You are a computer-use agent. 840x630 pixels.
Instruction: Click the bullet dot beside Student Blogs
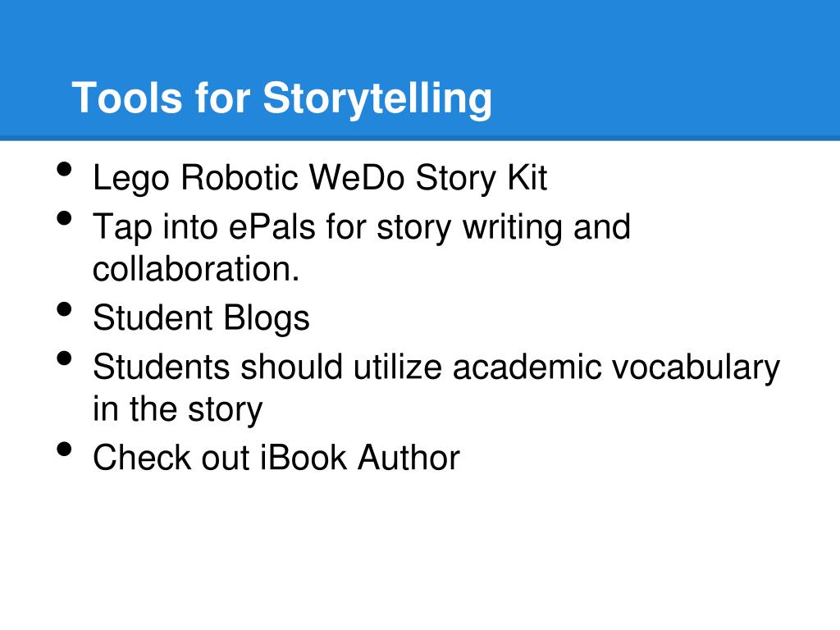64,309
